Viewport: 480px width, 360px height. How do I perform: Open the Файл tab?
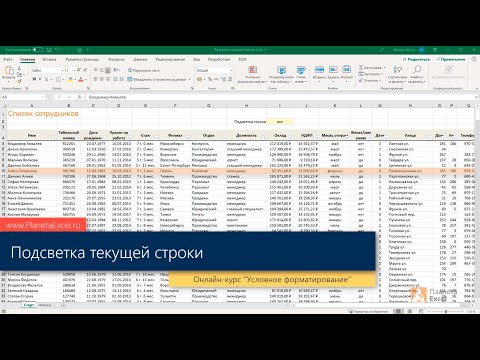[8, 59]
